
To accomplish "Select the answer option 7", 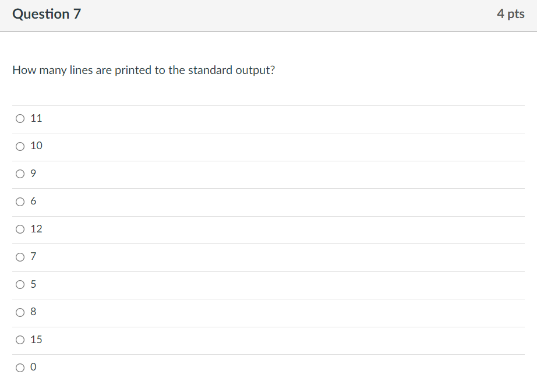I will coord(20,257).
